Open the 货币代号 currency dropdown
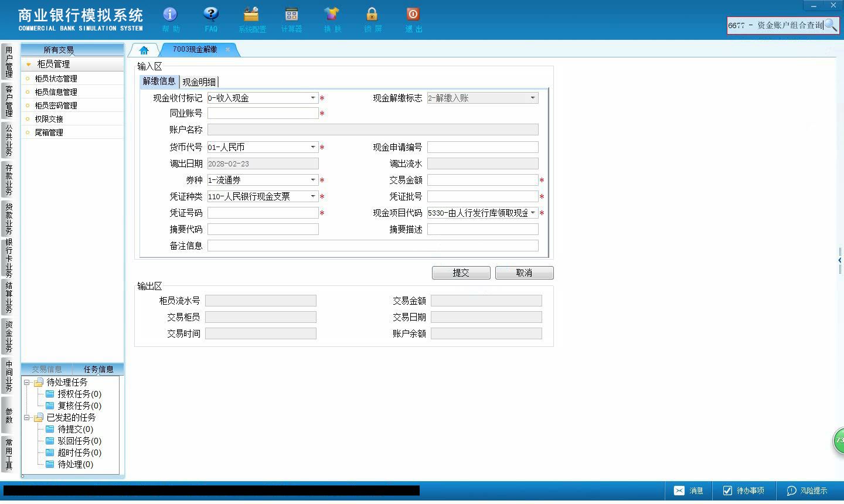844x504 pixels. (313, 147)
